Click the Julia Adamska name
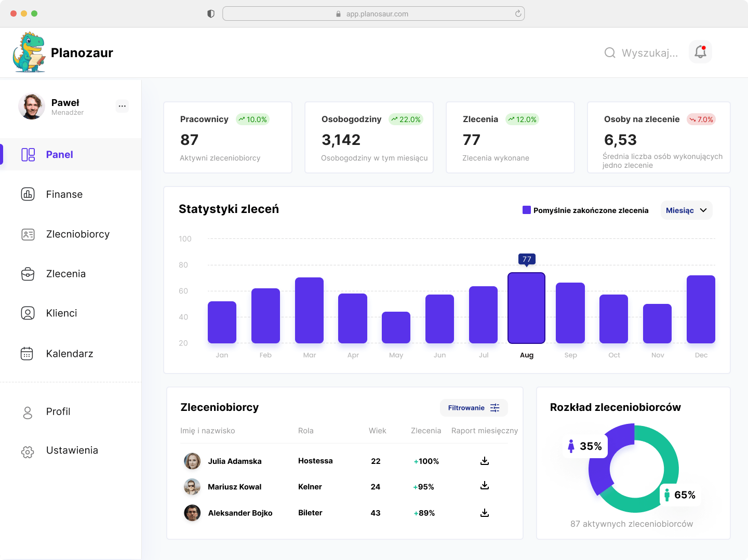 [235, 461]
